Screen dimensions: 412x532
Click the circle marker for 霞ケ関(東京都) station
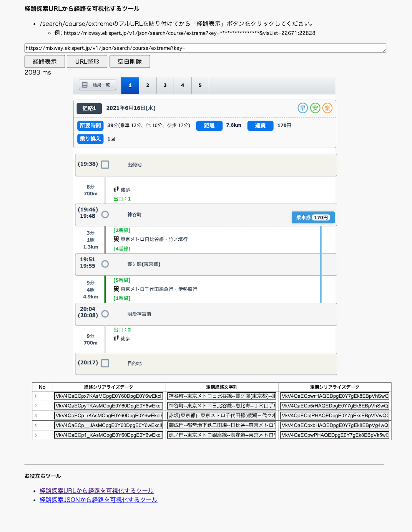point(105,264)
